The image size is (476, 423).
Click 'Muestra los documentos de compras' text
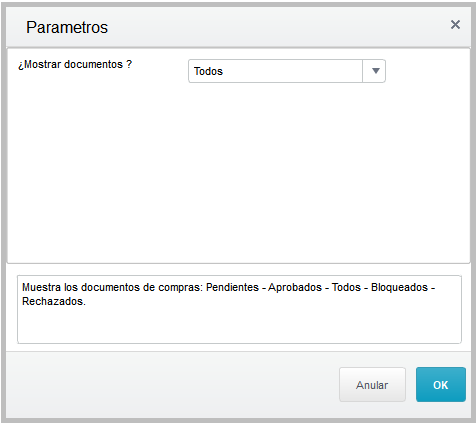click(x=112, y=287)
